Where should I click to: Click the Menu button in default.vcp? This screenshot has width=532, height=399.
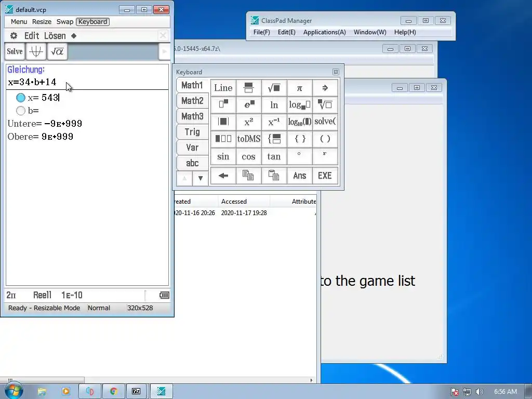[x=19, y=22]
